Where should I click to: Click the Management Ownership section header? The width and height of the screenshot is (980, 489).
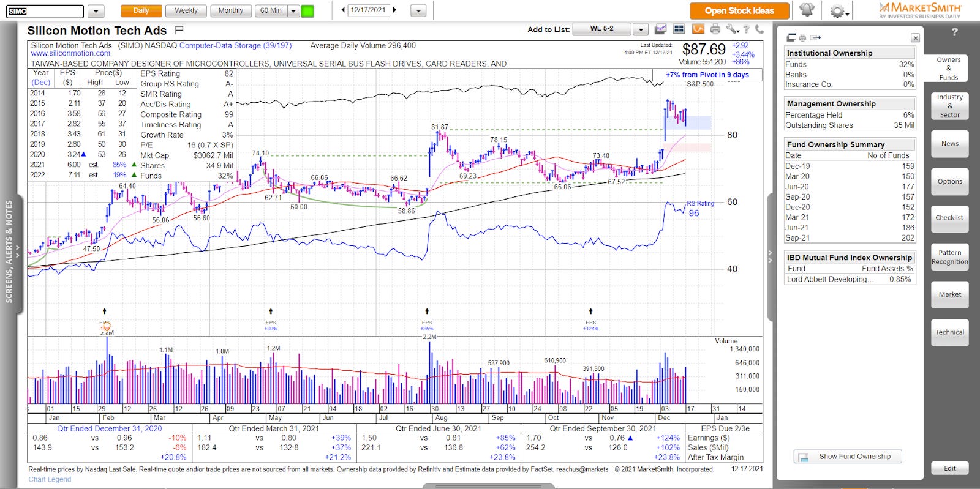(850, 104)
